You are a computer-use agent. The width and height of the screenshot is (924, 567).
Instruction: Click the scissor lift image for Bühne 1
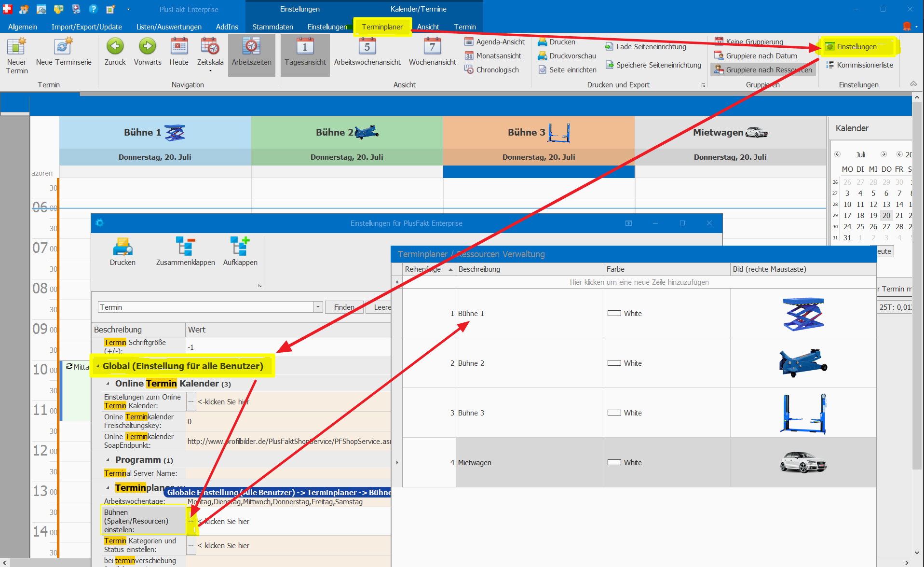[x=803, y=314]
